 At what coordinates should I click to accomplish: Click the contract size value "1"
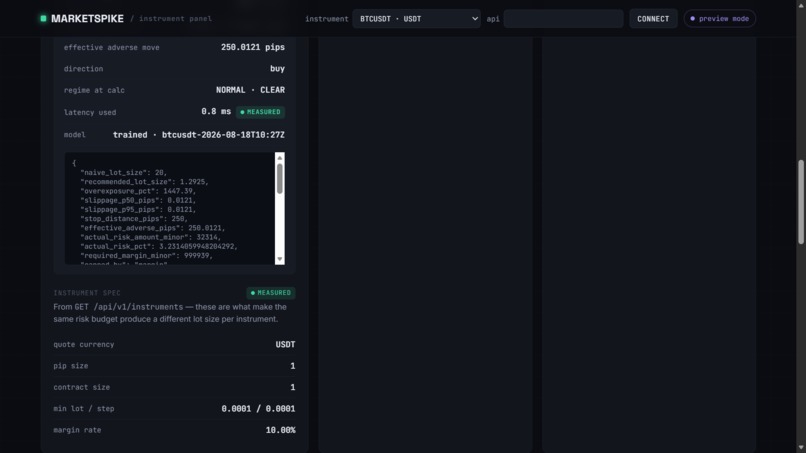pos(292,387)
